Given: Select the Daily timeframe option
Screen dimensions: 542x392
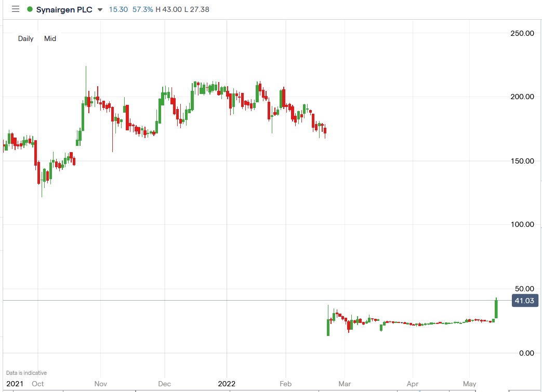Looking at the screenshot, I should point(25,38).
